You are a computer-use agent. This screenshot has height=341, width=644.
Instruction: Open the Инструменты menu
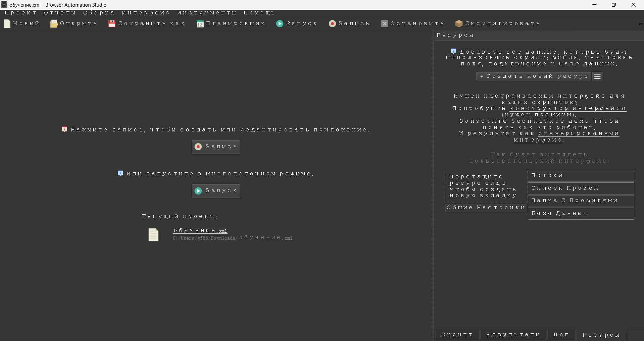207,13
